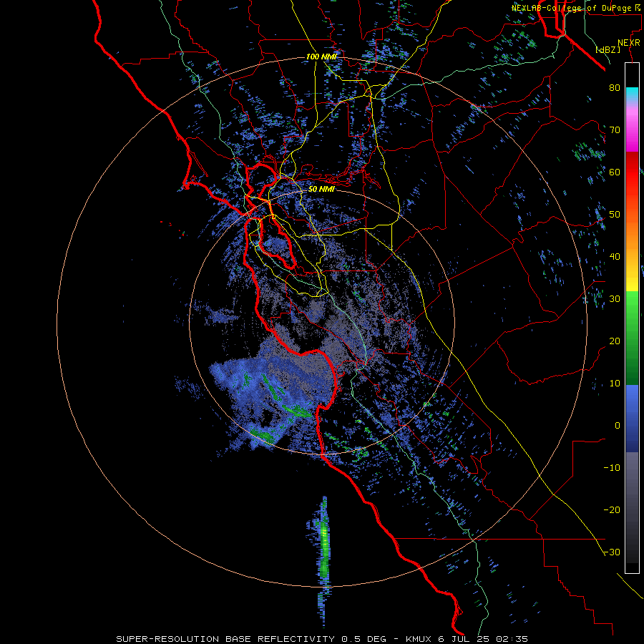Click the 10 value on the dBZ scale

pos(615,384)
